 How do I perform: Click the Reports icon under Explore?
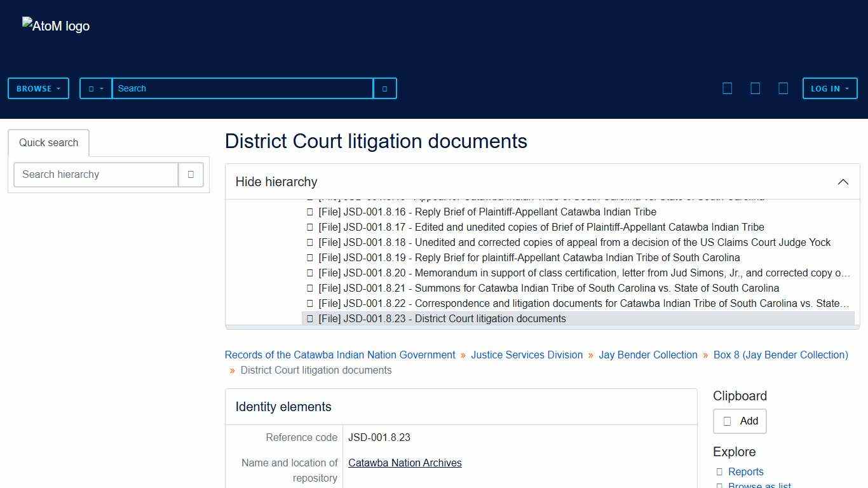(719, 471)
